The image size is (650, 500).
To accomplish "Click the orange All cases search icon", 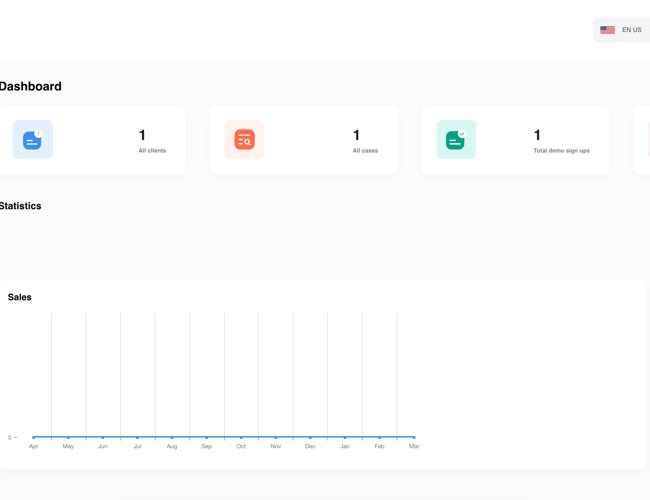I will point(244,140).
